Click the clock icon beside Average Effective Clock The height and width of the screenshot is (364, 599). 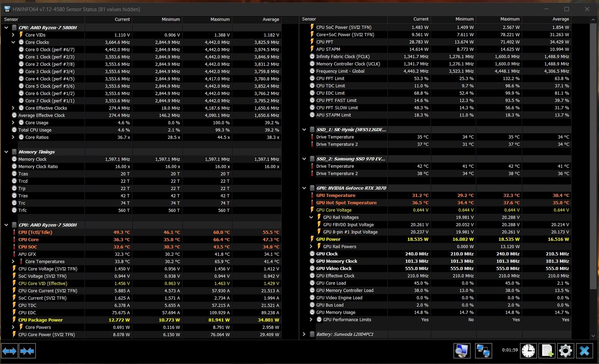click(14, 115)
